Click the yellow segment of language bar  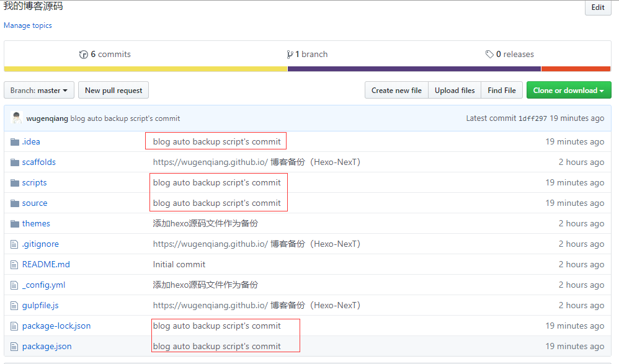tap(146, 69)
